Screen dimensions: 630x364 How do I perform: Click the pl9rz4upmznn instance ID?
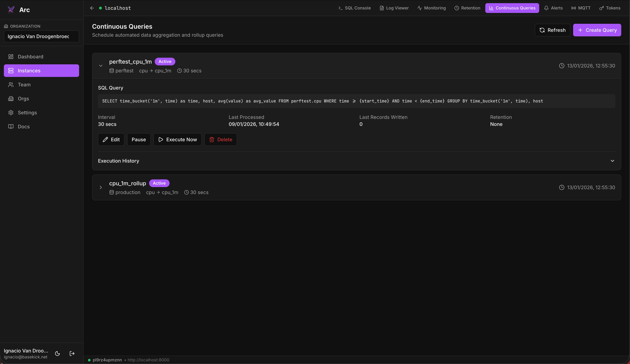click(x=107, y=360)
